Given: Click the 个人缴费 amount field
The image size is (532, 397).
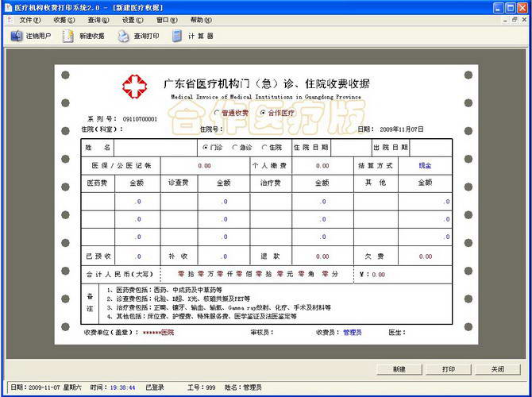Looking at the screenshot, I should [x=322, y=166].
